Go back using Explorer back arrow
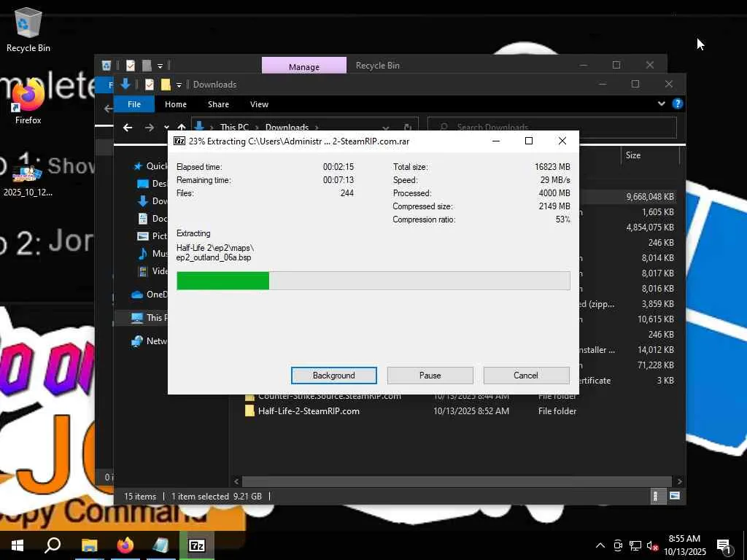Viewport: 747px width, 560px height. [127, 127]
